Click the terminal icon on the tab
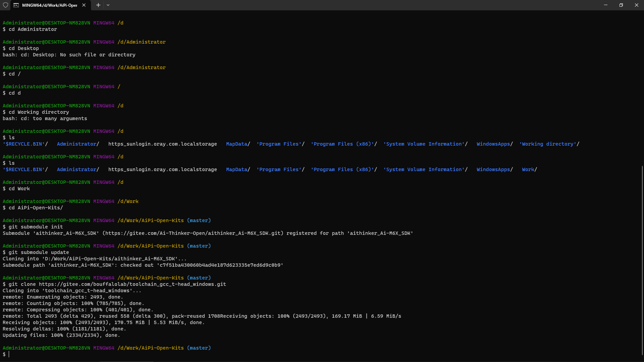 16,5
